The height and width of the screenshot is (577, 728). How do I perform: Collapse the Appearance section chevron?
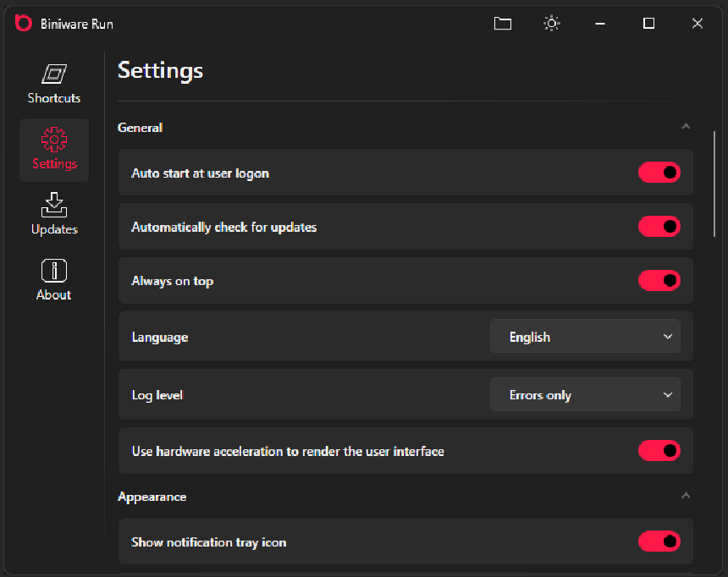point(686,496)
